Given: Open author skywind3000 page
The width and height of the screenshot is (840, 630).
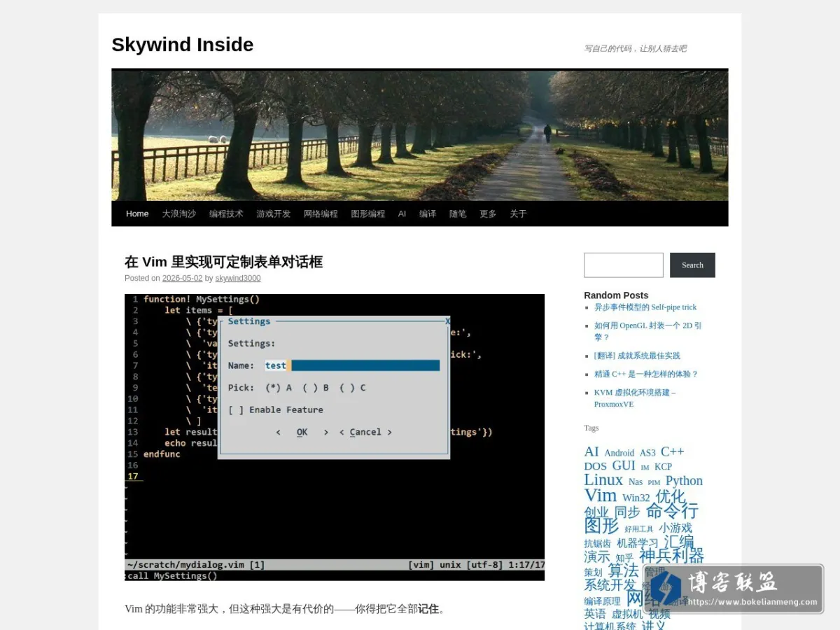Looking at the screenshot, I should (x=238, y=278).
